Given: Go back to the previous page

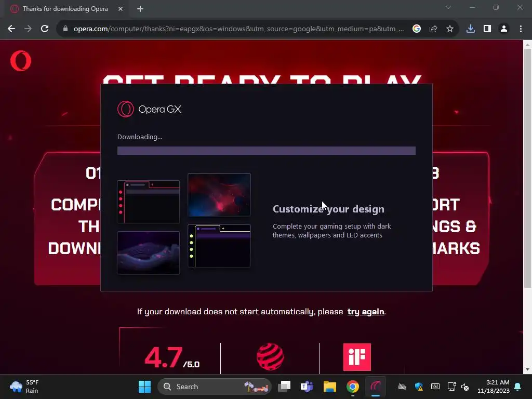Looking at the screenshot, I should point(11,29).
